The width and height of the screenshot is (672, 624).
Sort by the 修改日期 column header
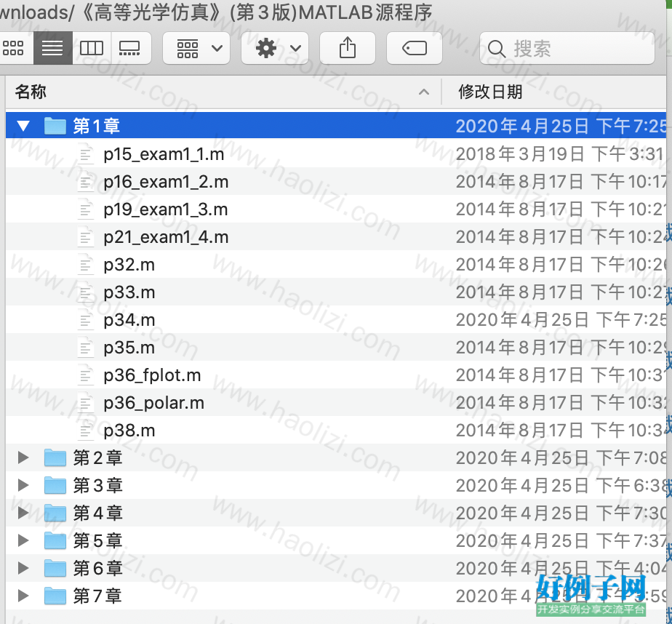(555, 92)
